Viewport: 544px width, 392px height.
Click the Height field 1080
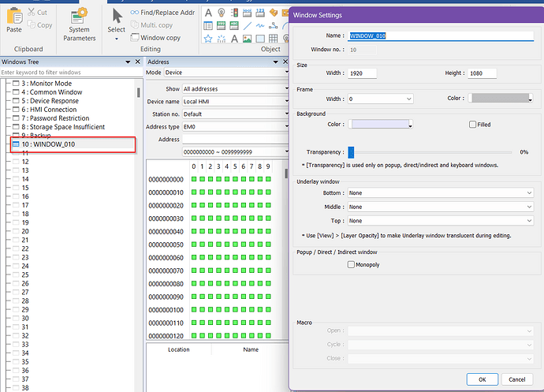(483, 73)
